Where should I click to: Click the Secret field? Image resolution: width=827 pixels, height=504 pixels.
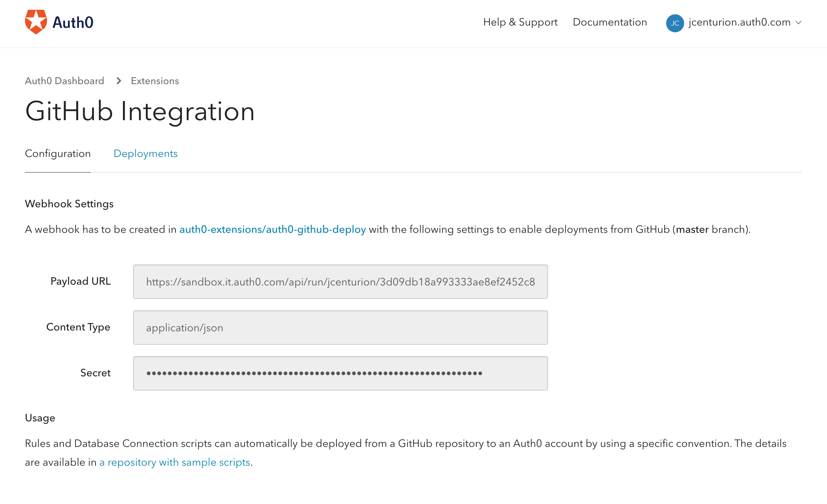coord(341,373)
